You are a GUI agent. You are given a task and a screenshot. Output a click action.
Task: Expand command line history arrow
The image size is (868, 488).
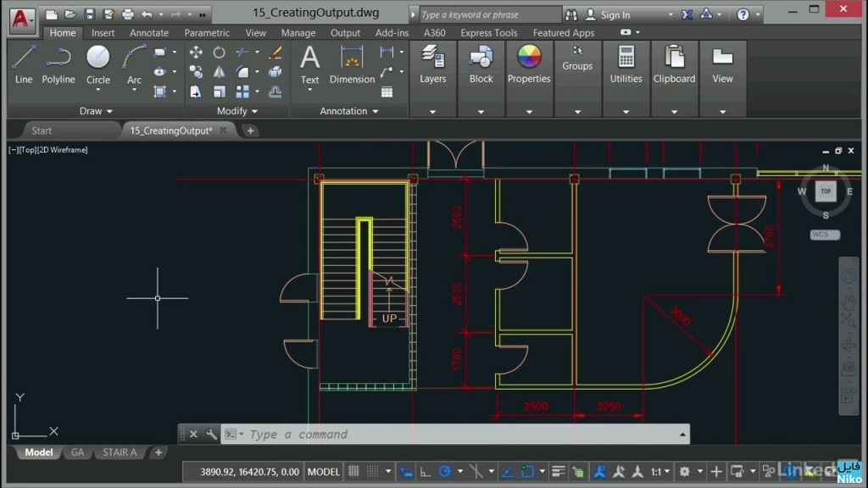click(x=682, y=435)
